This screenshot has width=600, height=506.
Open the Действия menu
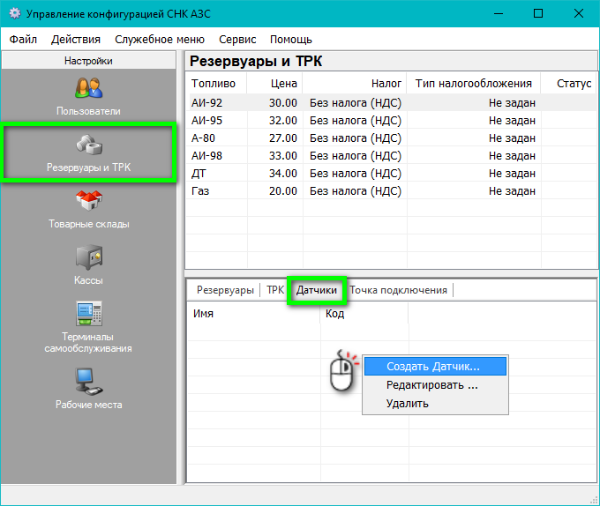click(76, 39)
